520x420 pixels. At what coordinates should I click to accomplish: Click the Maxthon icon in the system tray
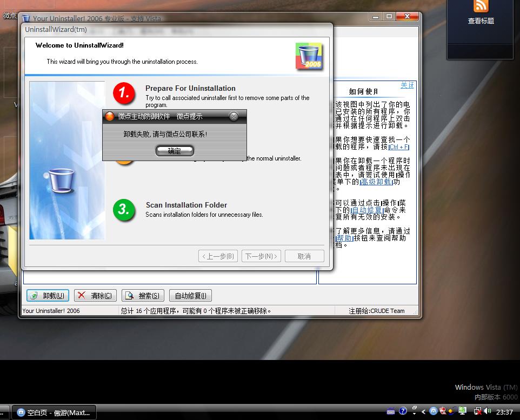(x=433, y=411)
